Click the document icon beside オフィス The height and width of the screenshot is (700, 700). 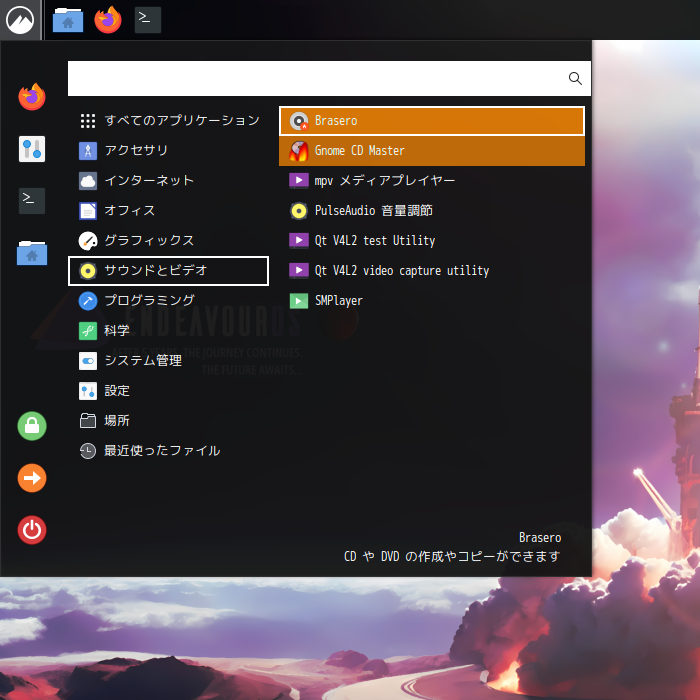pos(88,211)
